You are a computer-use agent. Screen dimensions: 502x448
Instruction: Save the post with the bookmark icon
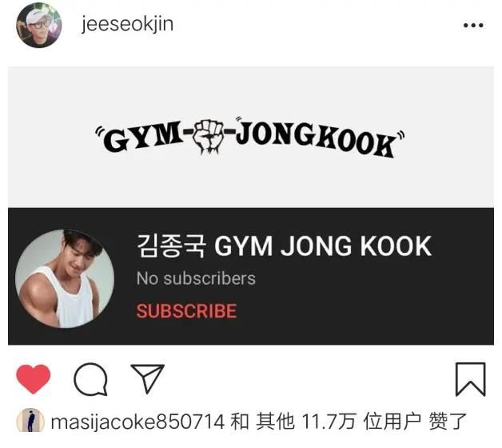point(470,379)
